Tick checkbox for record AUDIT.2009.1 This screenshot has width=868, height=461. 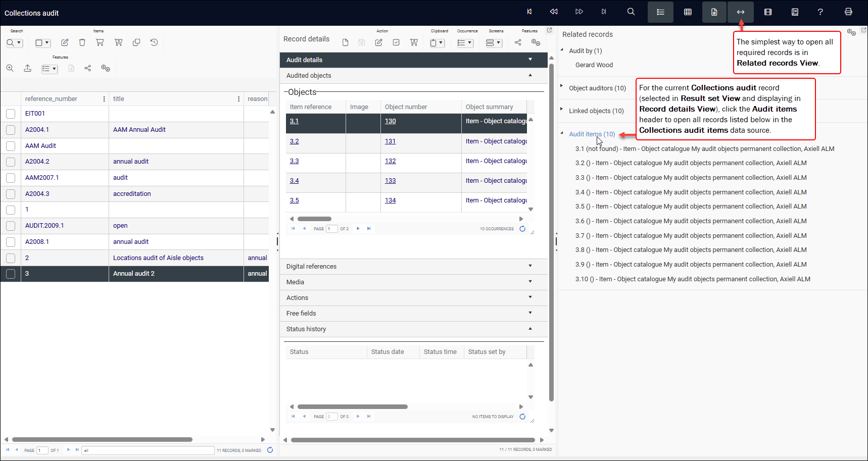(x=11, y=226)
